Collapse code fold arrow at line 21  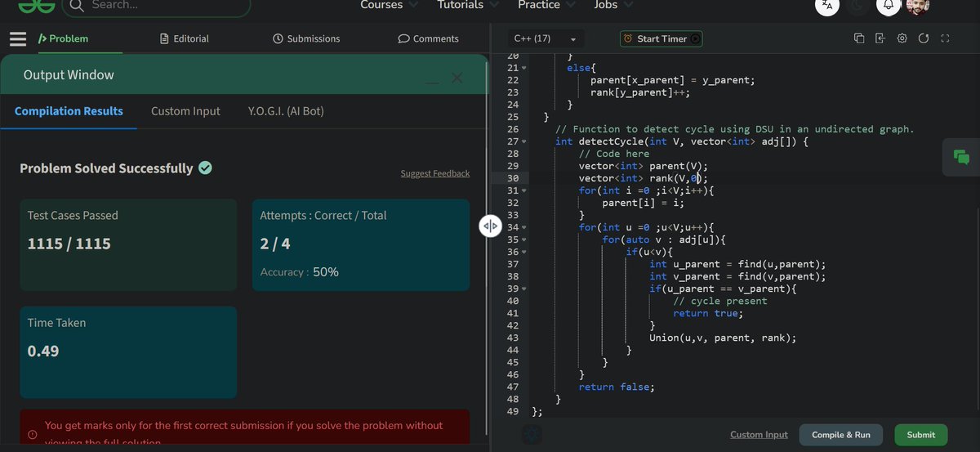(524, 68)
